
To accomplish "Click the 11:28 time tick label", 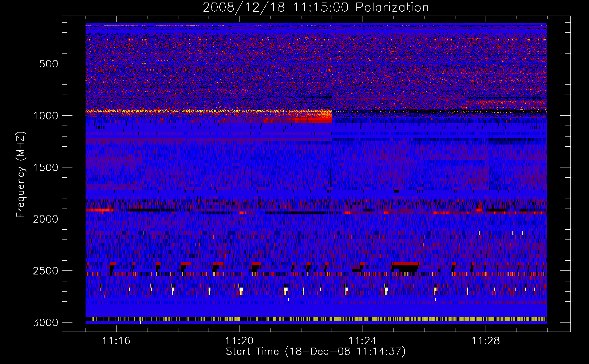I will 486,341.
